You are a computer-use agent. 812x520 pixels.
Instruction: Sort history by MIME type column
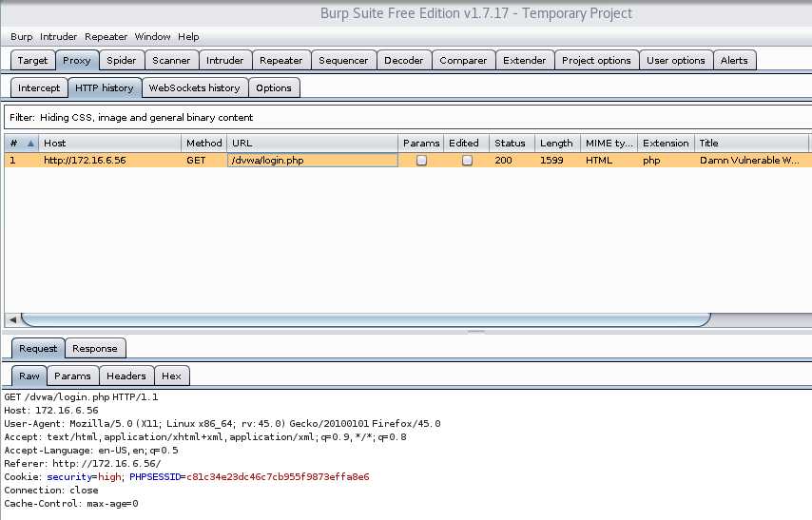pos(609,143)
